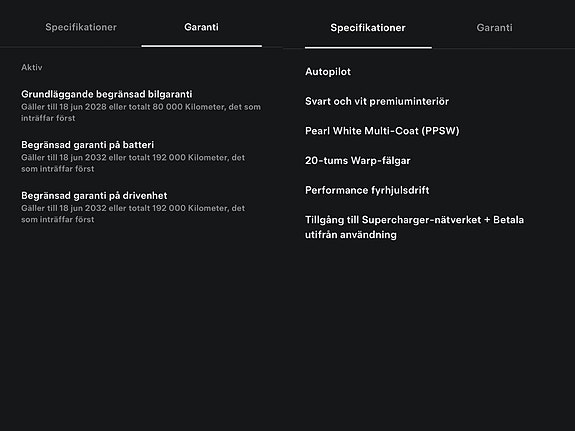Select Svart och vit premiuminteriör item
This screenshot has width=575, height=431.
tap(377, 101)
